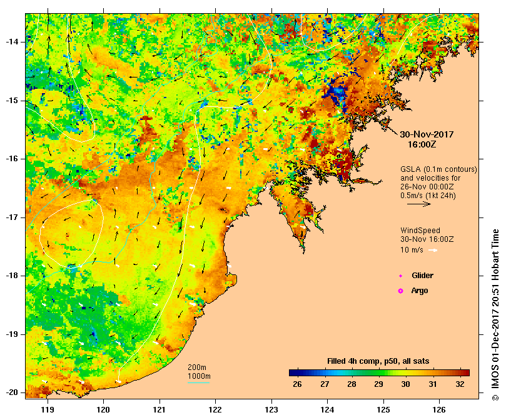Click the latitude label '-19'
Screen dimensions: 506x420
tap(12, 334)
